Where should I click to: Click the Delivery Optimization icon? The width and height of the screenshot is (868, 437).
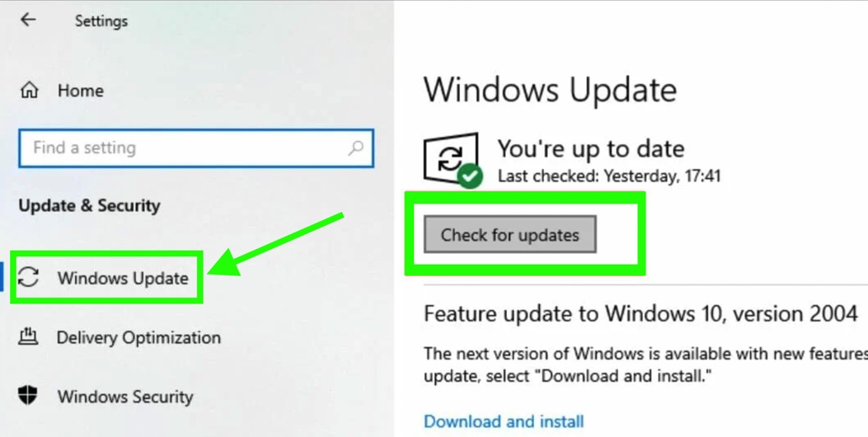click(x=28, y=336)
